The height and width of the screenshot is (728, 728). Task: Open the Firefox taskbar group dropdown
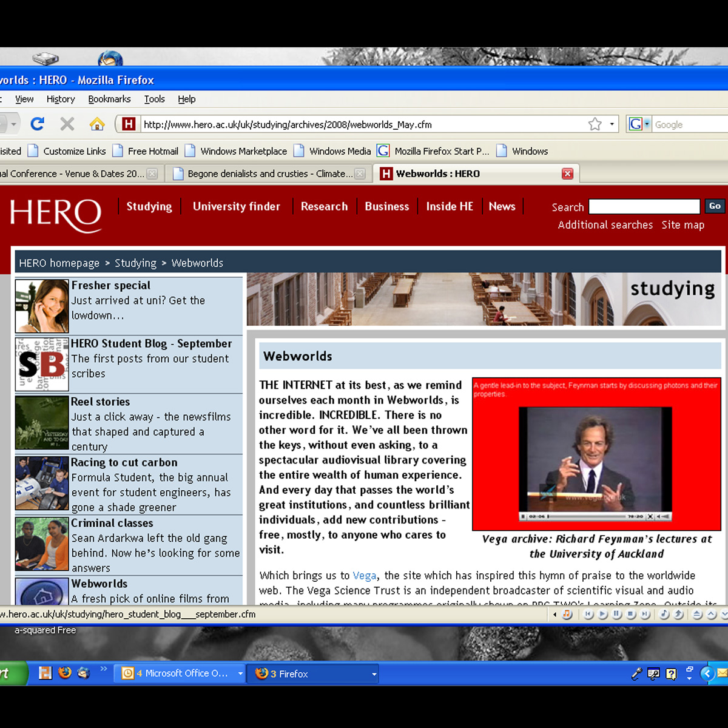[374, 673]
